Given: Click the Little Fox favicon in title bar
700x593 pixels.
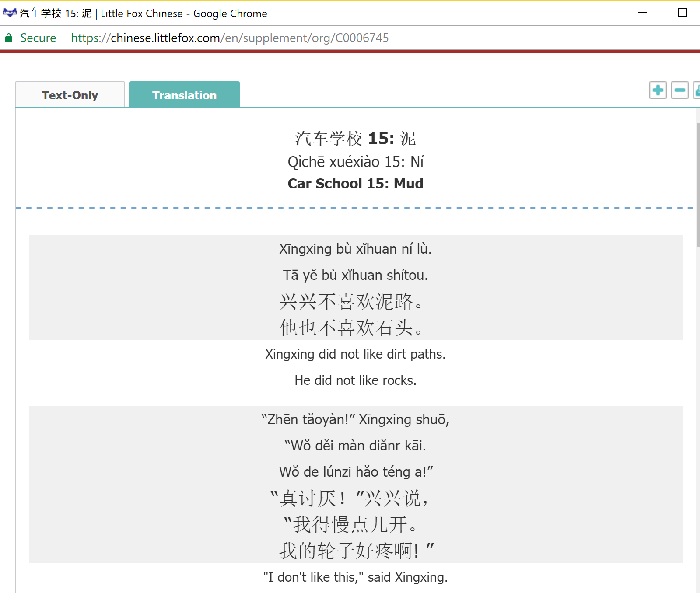Looking at the screenshot, I should click(10, 13).
